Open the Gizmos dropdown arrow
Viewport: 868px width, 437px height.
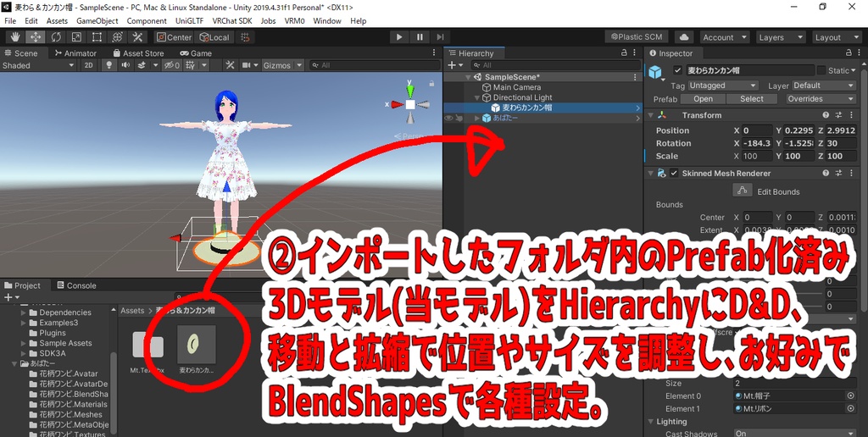click(x=299, y=65)
